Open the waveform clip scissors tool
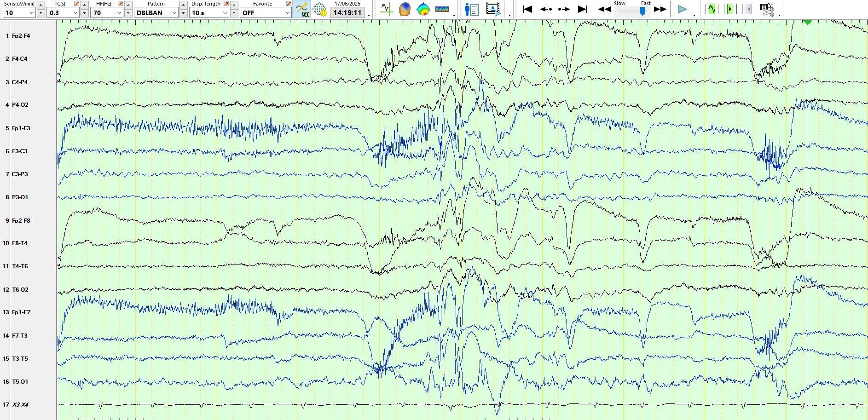The image size is (868, 420). (x=767, y=9)
